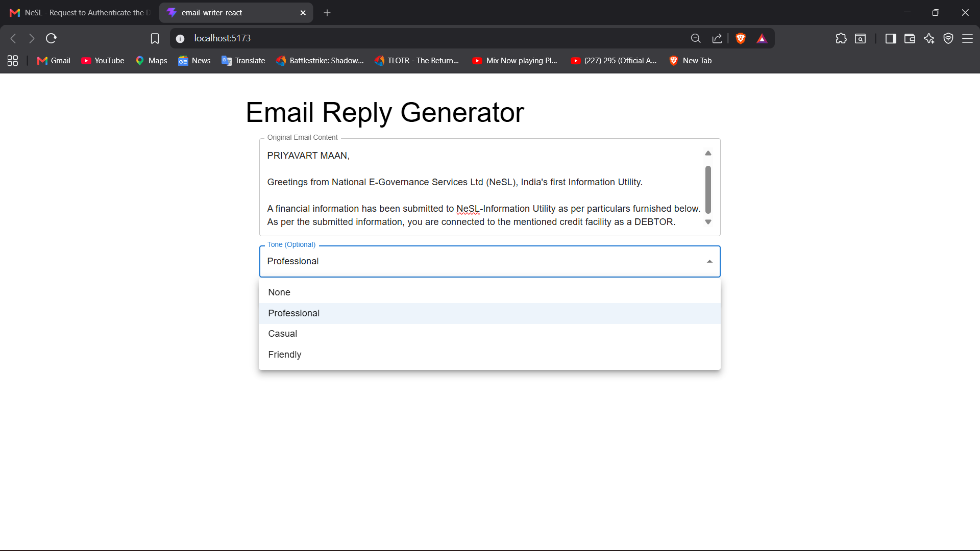Restore down the browser window
This screenshot has width=980, height=551.
936,13
